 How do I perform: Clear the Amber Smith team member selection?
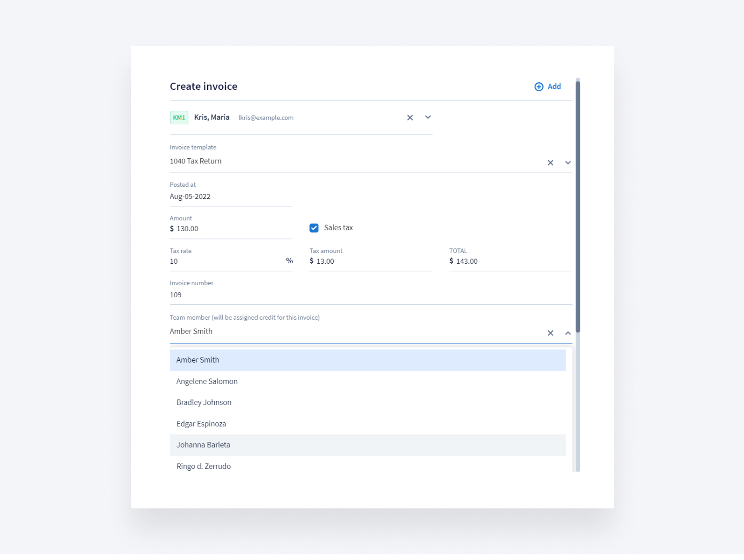[550, 333]
